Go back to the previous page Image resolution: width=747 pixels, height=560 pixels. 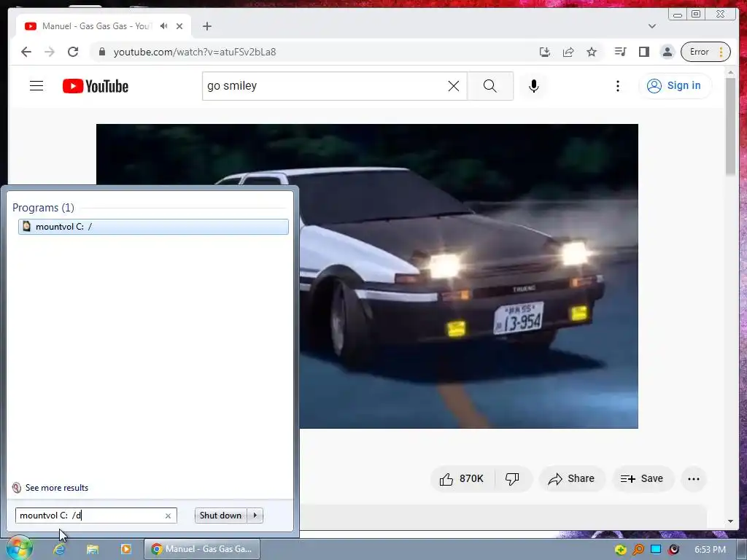[26, 52]
